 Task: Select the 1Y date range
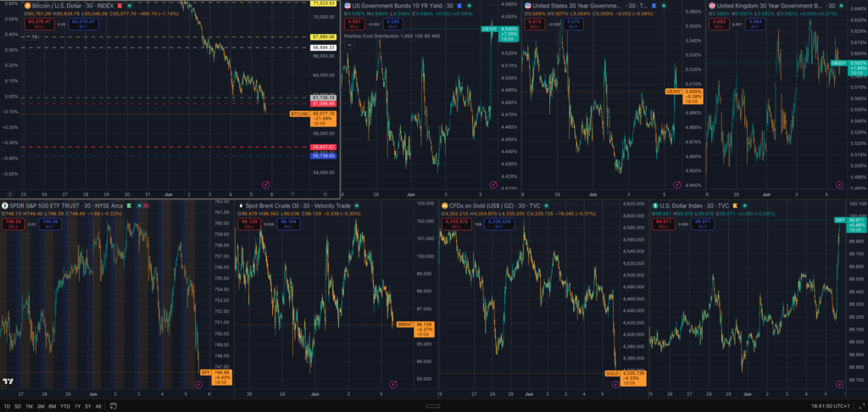(77, 406)
